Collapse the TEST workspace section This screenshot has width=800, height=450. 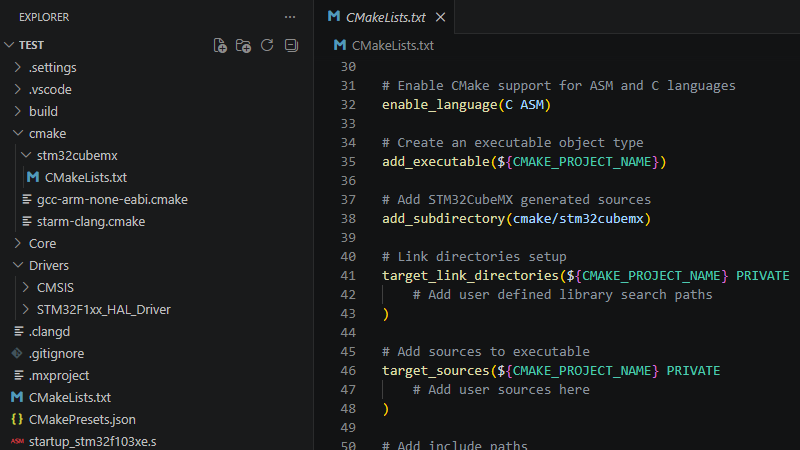click(9, 45)
